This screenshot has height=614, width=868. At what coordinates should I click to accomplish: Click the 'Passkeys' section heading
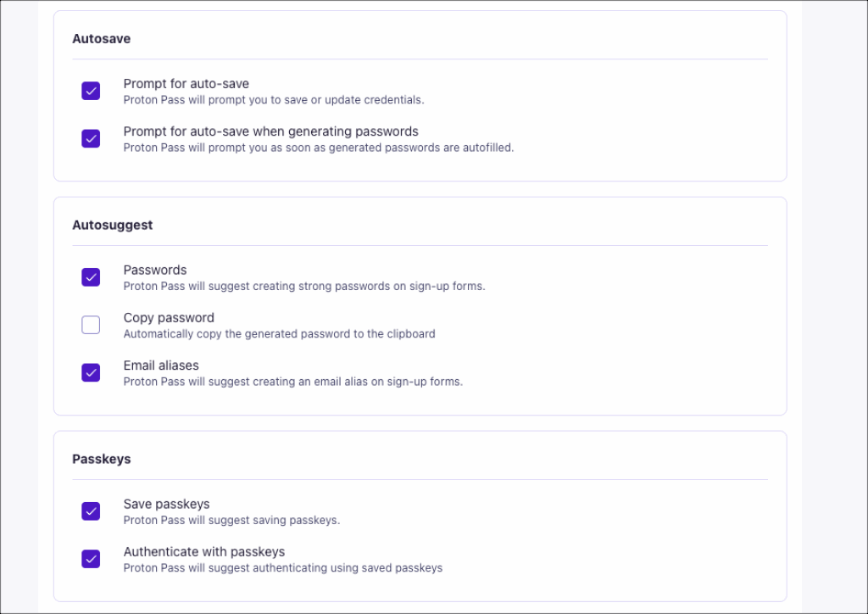tap(101, 459)
